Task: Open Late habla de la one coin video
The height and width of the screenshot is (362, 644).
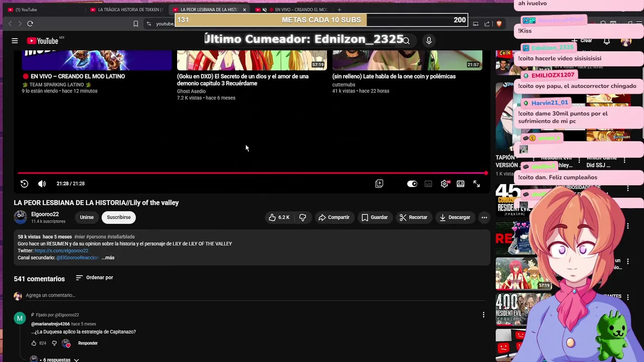Action: pos(394,76)
